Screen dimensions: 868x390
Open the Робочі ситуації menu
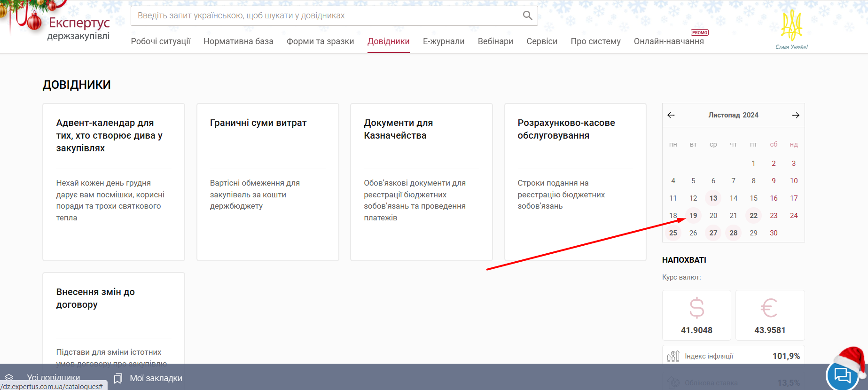[x=161, y=41]
